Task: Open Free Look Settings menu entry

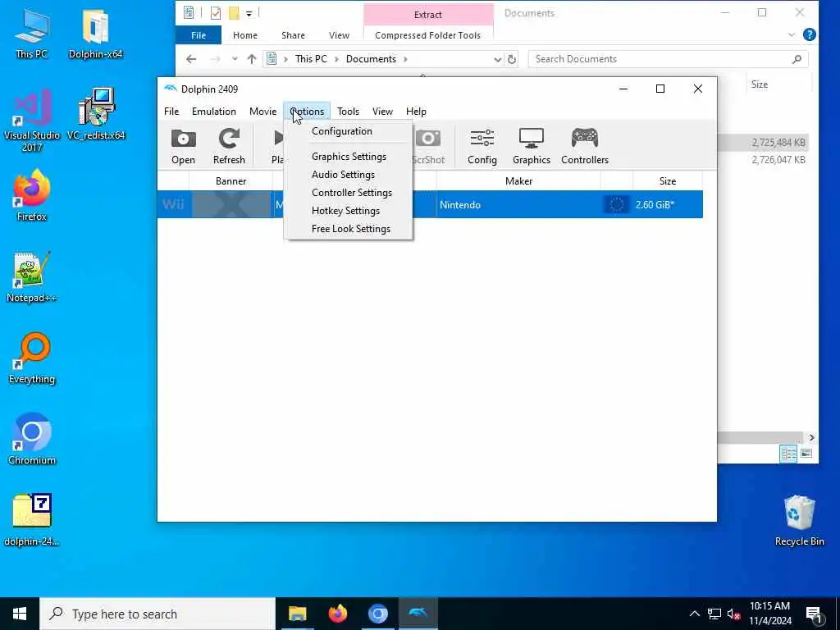Action: click(351, 229)
